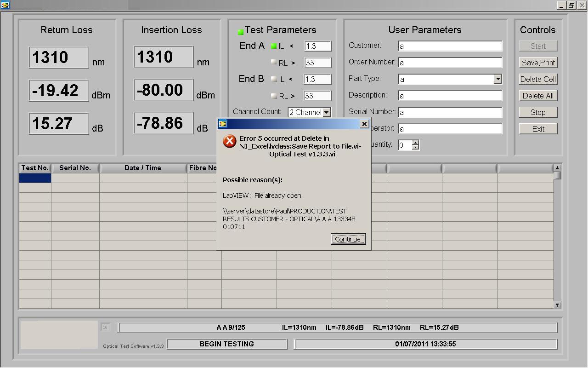Click the Stop button
The image size is (588, 368).
(x=538, y=112)
